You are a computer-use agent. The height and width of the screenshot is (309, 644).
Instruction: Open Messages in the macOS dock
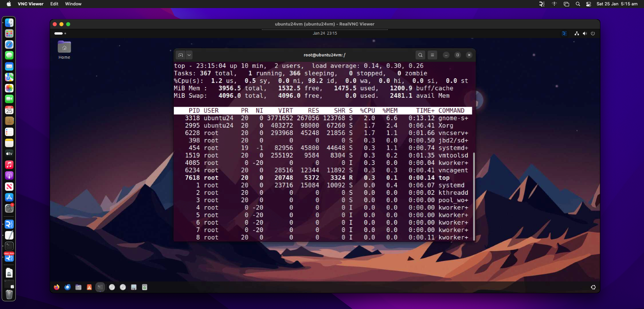(9, 55)
